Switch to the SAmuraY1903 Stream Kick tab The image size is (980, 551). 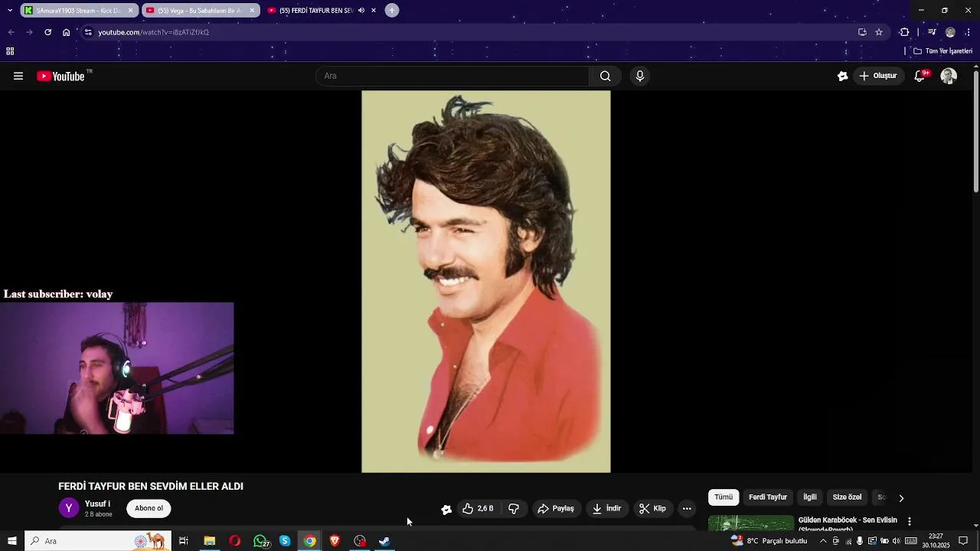79,11
